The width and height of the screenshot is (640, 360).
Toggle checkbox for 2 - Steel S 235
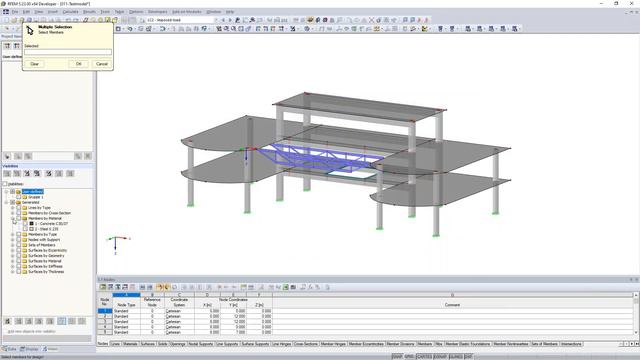25,229
